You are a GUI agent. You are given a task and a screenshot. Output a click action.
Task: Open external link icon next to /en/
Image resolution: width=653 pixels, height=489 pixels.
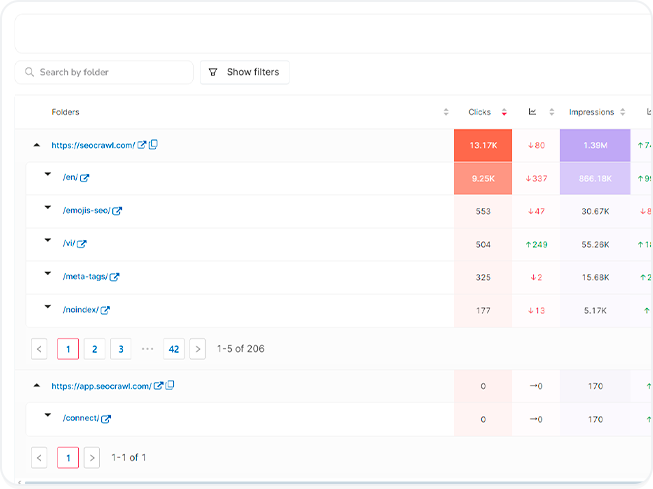click(85, 178)
